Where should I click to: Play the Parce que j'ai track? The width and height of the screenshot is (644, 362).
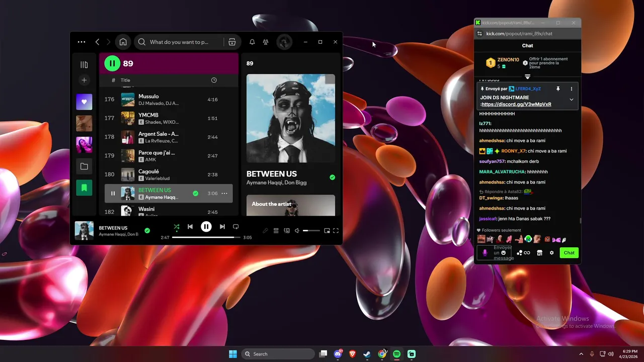(169, 156)
